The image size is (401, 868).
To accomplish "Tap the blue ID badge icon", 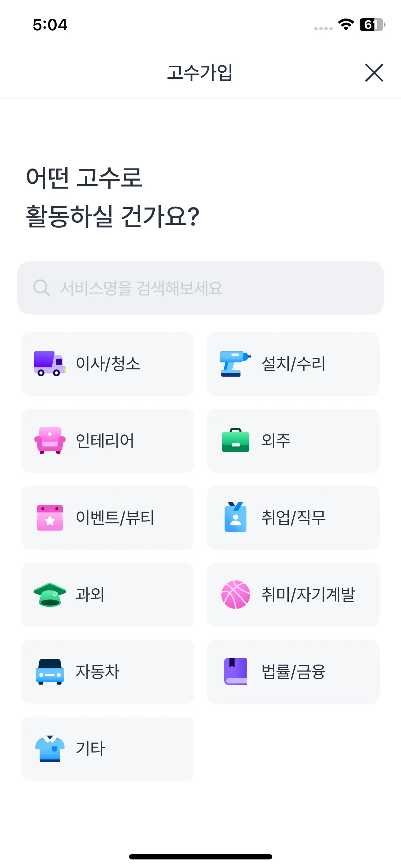I will point(235,517).
